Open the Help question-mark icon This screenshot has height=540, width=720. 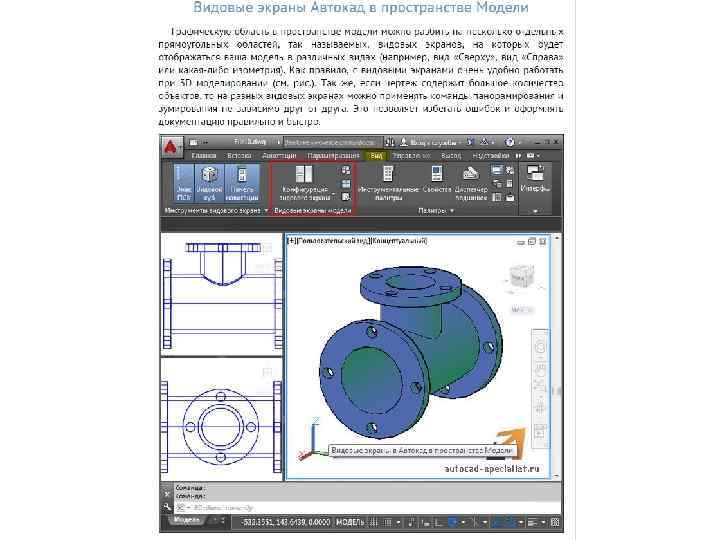pyautogui.click(x=509, y=142)
